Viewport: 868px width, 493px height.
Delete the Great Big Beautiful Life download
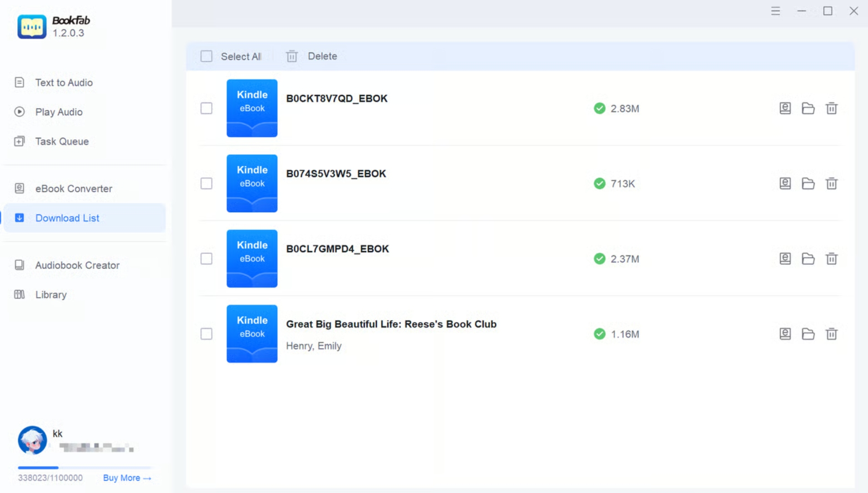click(x=831, y=334)
